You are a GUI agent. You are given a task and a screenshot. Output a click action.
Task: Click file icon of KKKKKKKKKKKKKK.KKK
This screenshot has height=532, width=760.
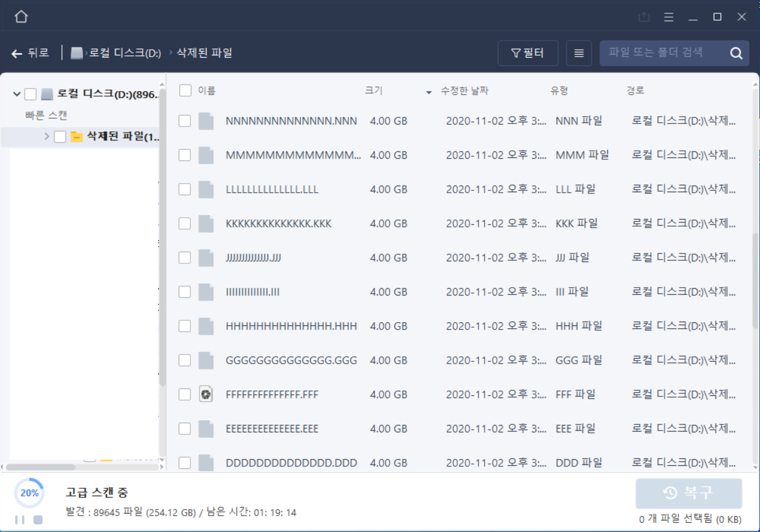click(206, 224)
